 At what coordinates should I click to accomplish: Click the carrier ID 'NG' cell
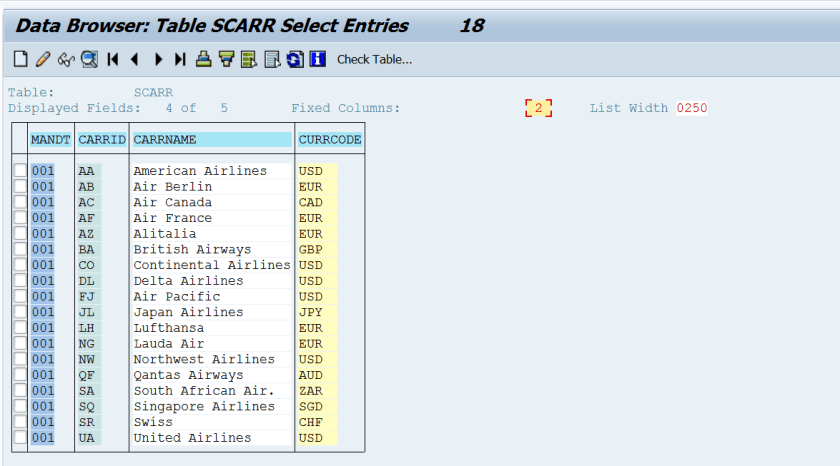point(89,343)
